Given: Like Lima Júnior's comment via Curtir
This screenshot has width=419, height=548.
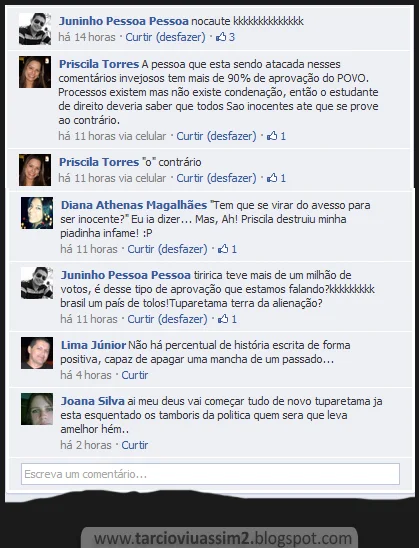Looking at the screenshot, I should [135, 375].
